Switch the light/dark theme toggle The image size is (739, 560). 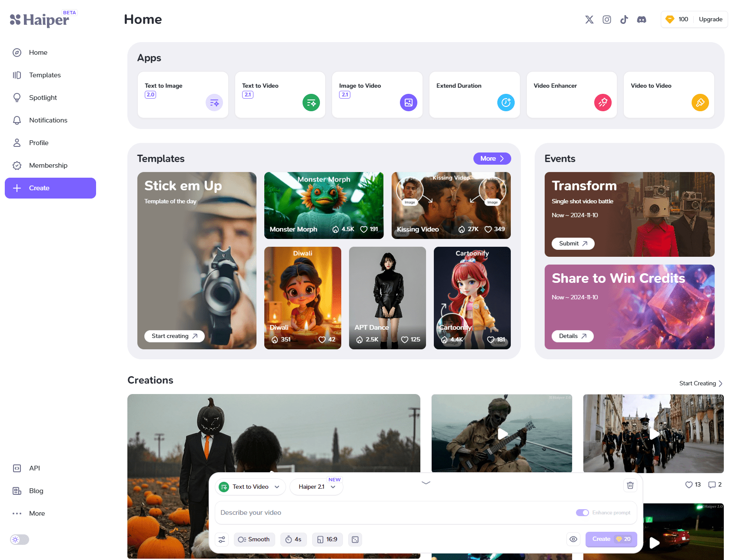(x=20, y=540)
